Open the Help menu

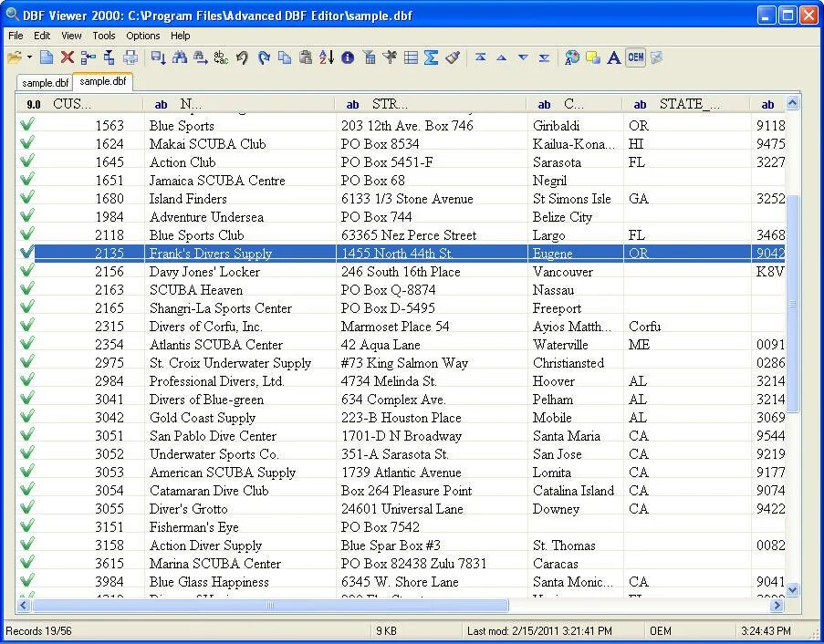pyautogui.click(x=181, y=36)
